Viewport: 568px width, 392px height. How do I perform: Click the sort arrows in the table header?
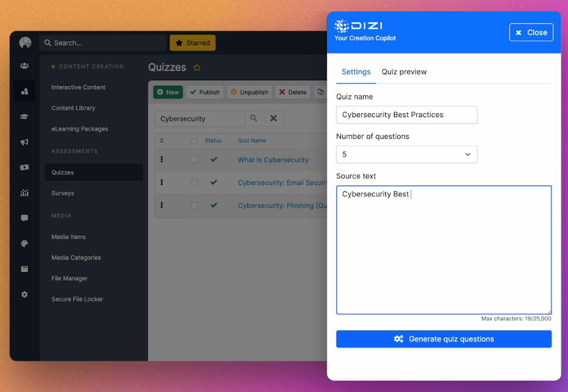[x=161, y=140]
